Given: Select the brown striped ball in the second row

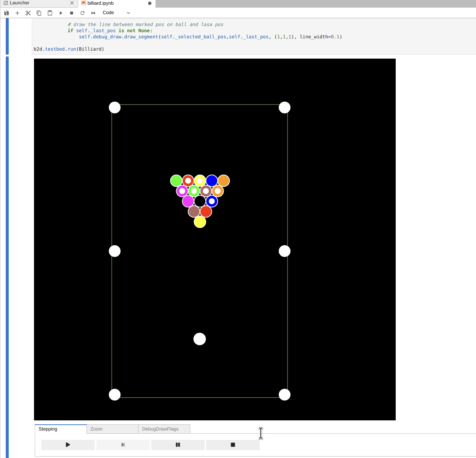Looking at the screenshot, I should click(x=206, y=191).
